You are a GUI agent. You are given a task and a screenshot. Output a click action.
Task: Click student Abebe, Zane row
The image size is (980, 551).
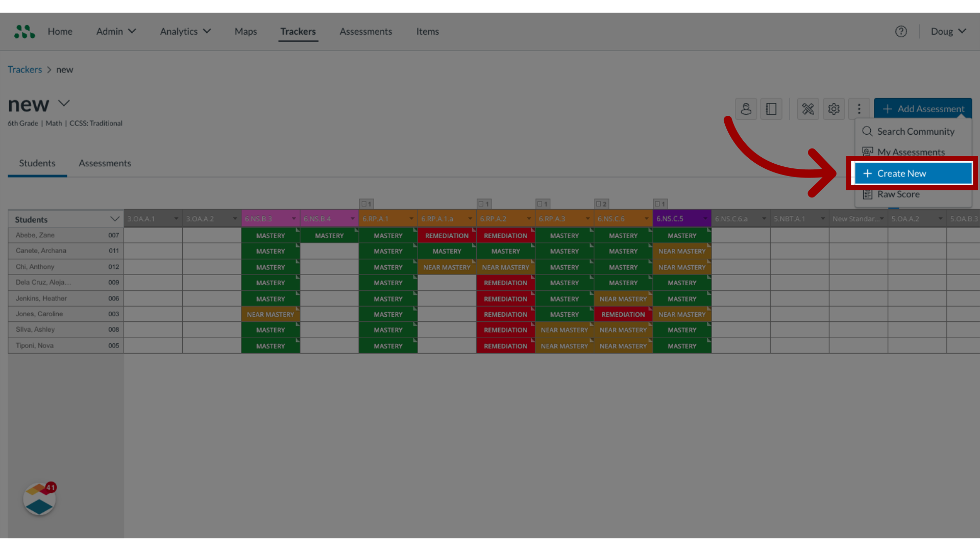pyautogui.click(x=66, y=235)
